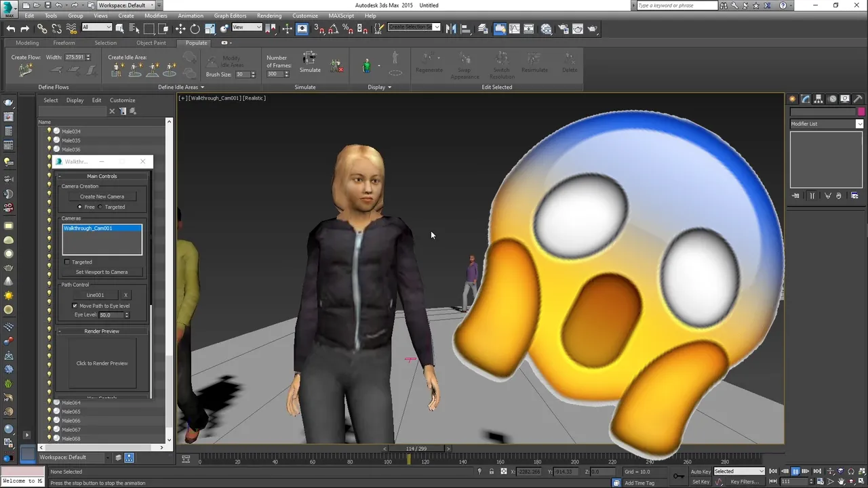Open the selection filter All dropdown

96,27
